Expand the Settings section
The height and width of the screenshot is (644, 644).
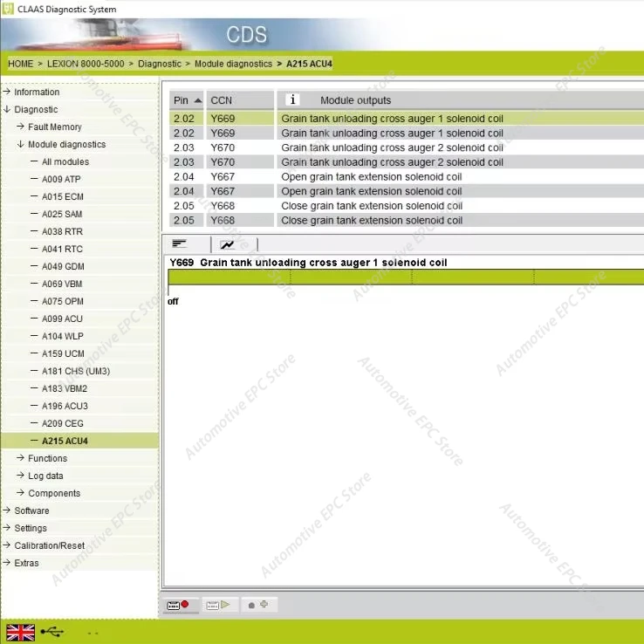click(x=31, y=528)
